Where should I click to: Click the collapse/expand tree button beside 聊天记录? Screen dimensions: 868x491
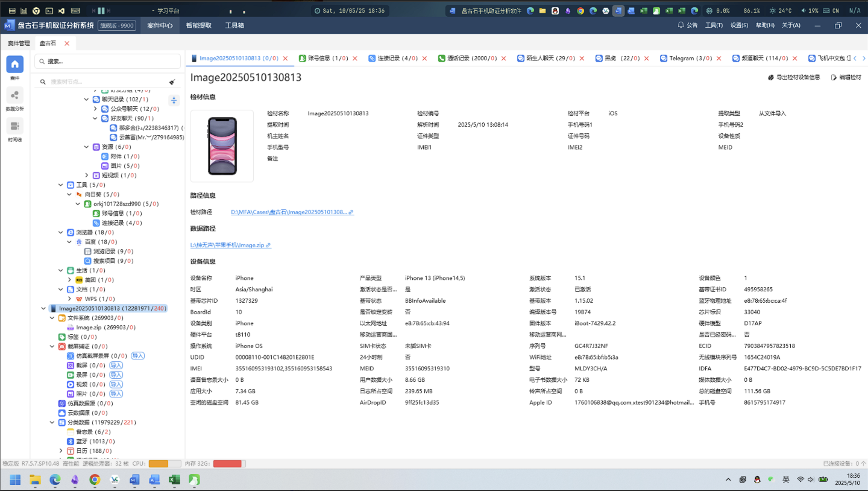[x=174, y=100]
